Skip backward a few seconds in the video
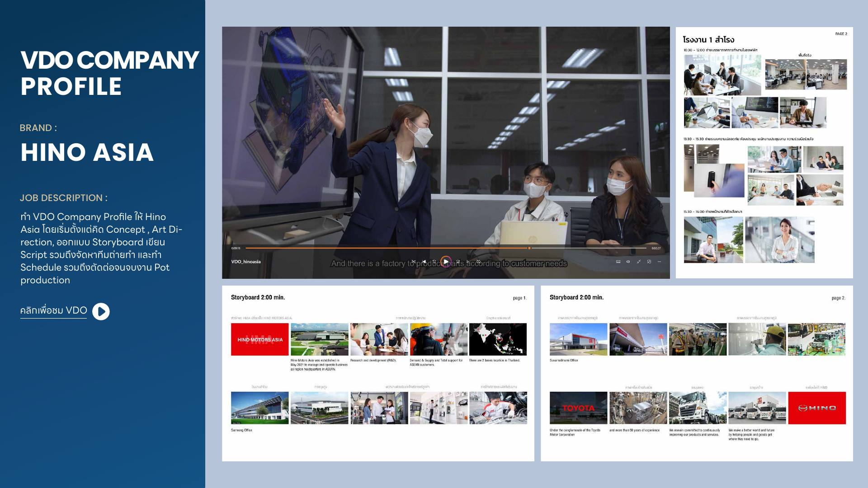This screenshot has height=488, width=868. click(434, 262)
